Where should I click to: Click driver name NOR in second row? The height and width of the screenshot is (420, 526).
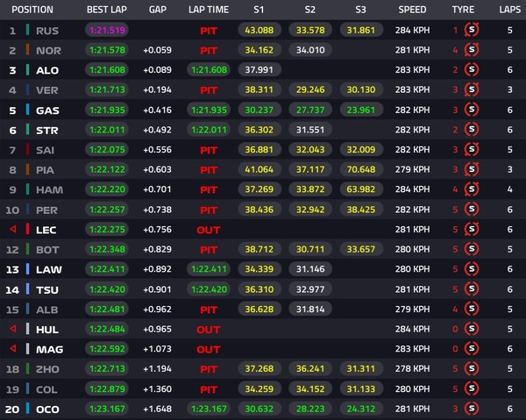pos(47,50)
